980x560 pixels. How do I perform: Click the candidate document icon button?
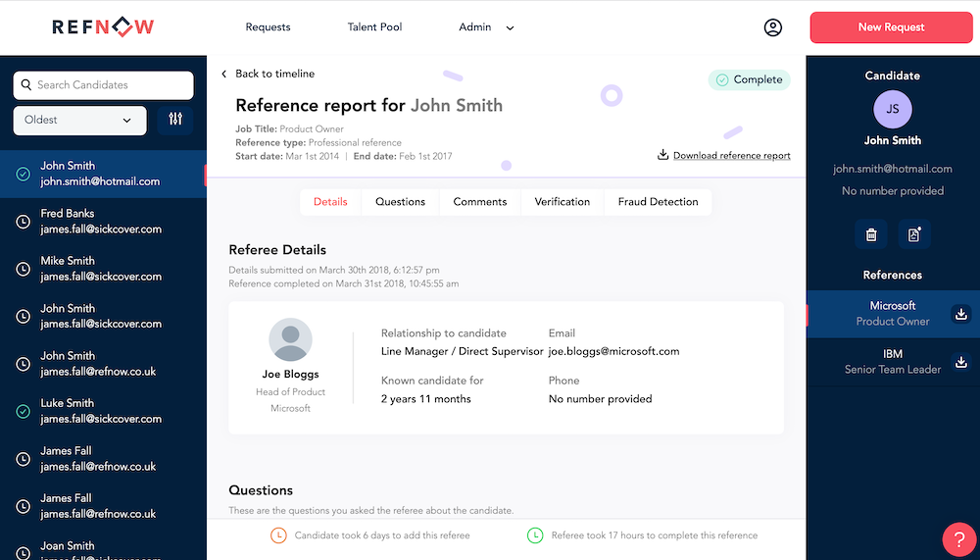coord(914,234)
